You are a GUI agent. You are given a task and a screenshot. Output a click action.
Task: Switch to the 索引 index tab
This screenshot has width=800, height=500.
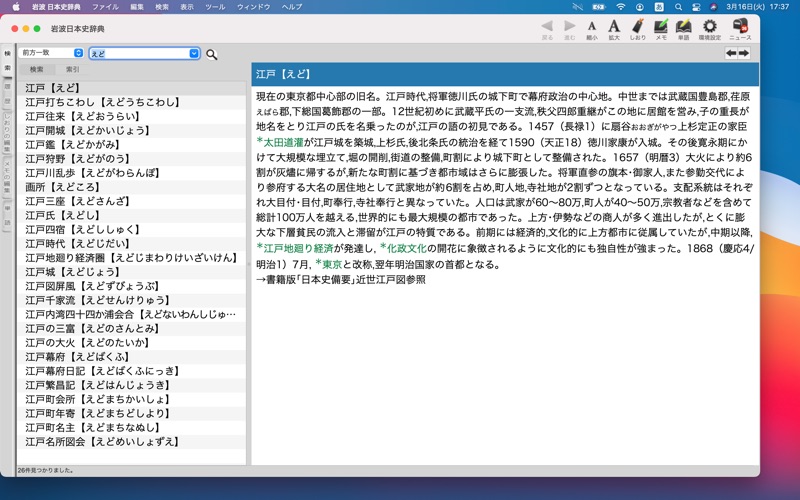click(72, 70)
